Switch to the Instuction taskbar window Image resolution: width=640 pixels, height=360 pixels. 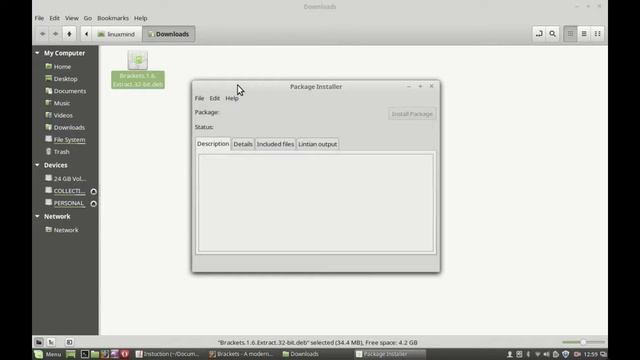coord(168,354)
